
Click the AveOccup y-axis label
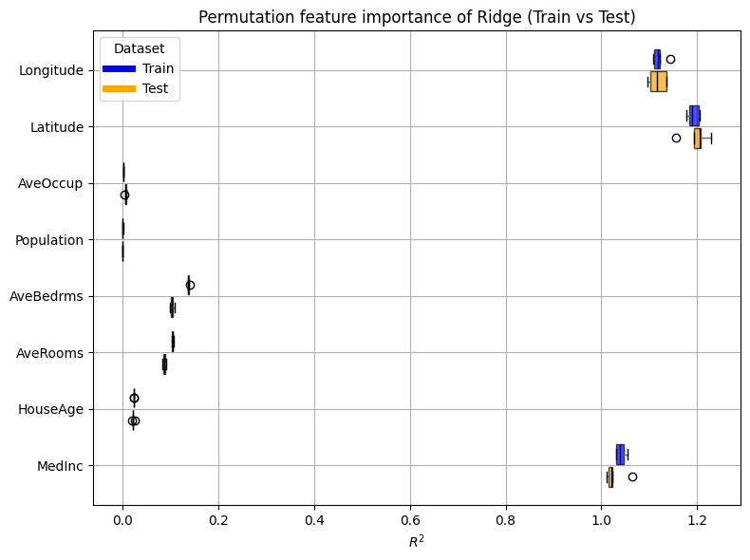(50, 183)
